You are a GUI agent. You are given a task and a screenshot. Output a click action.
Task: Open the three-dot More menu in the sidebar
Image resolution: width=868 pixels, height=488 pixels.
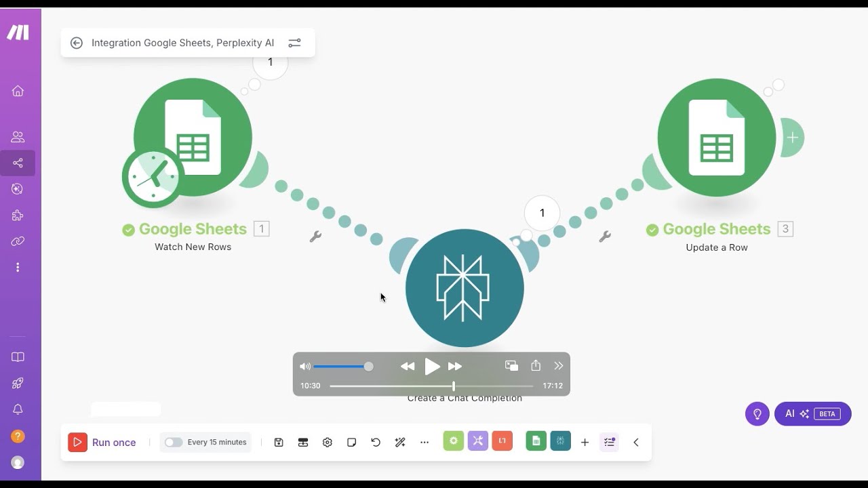pyautogui.click(x=18, y=268)
